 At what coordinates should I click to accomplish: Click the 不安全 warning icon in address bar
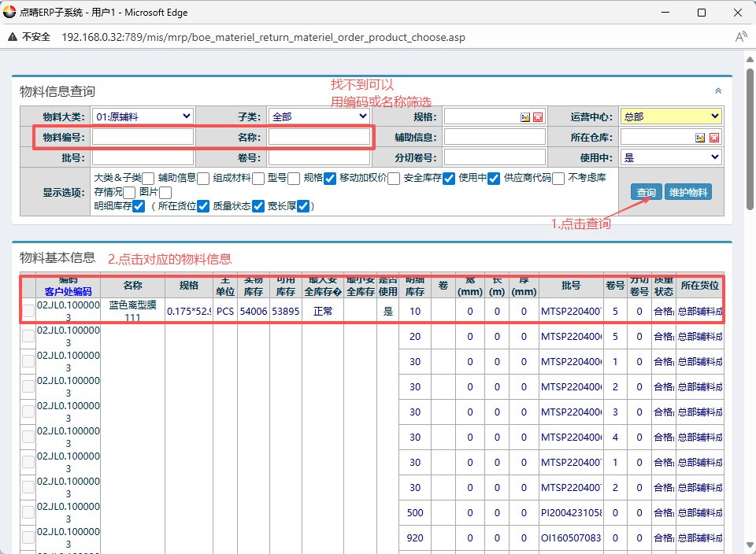click(13, 37)
